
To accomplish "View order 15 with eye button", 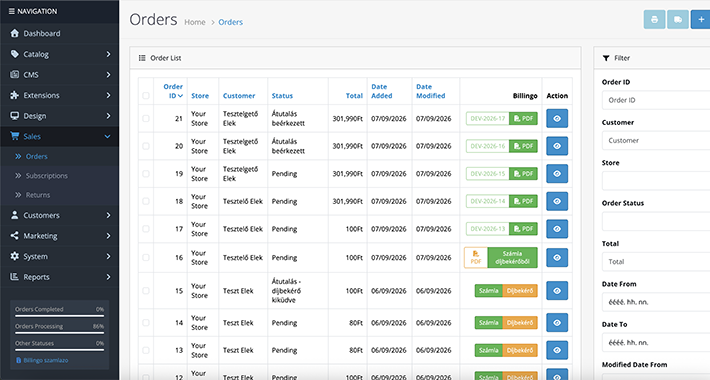I will click(x=557, y=291).
